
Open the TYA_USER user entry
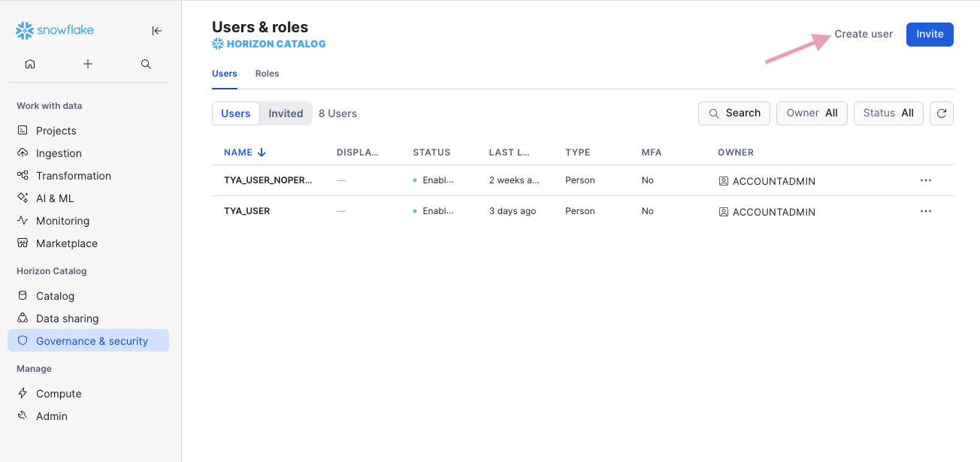pyautogui.click(x=247, y=211)
